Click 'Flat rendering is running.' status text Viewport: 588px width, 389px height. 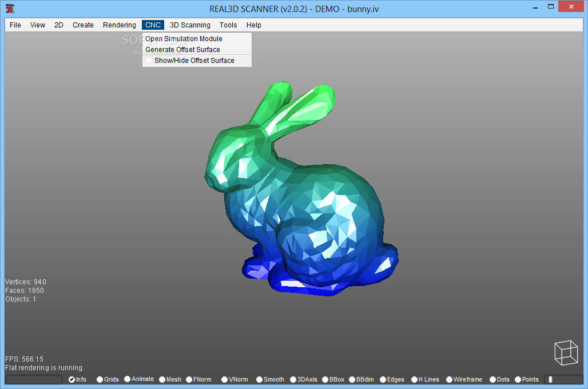(x=44, y=368)
